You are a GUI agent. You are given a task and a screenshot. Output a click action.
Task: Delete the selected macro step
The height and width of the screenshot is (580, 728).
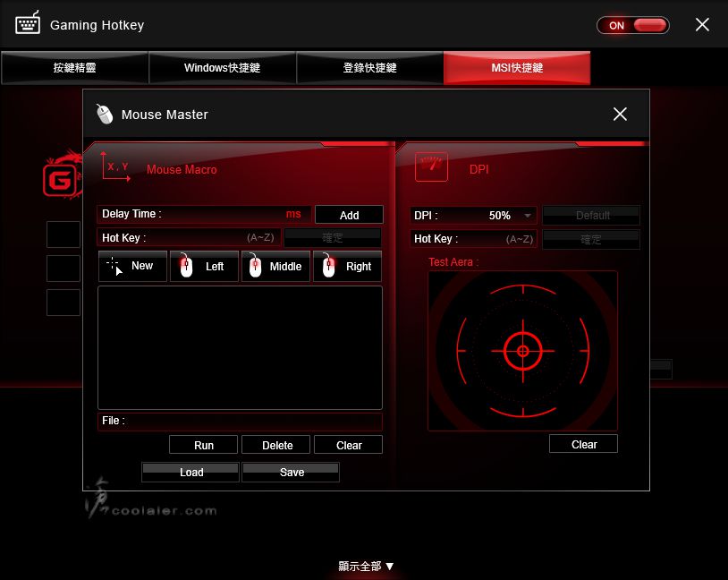(x=275, y=445)
